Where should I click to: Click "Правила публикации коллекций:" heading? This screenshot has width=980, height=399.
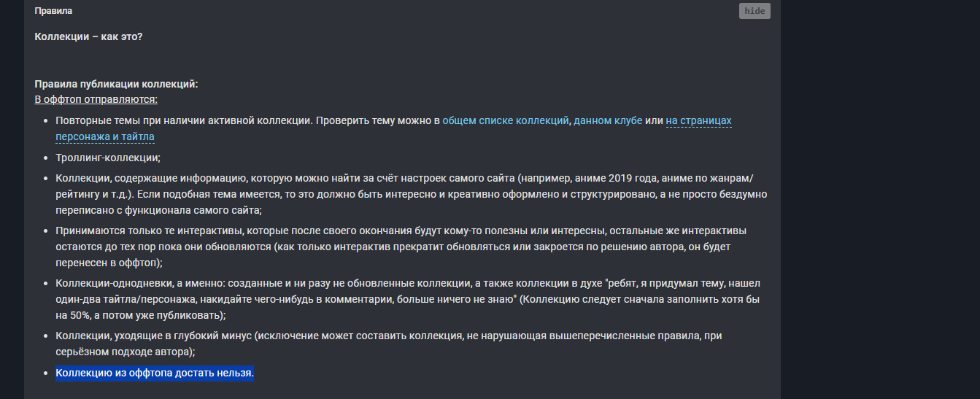point(116,84)
